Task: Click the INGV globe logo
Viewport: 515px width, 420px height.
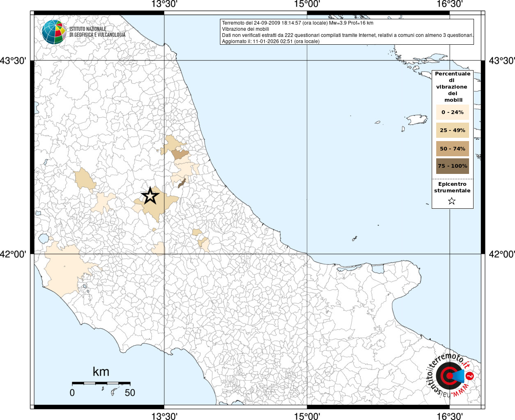Action: [54, 32]
